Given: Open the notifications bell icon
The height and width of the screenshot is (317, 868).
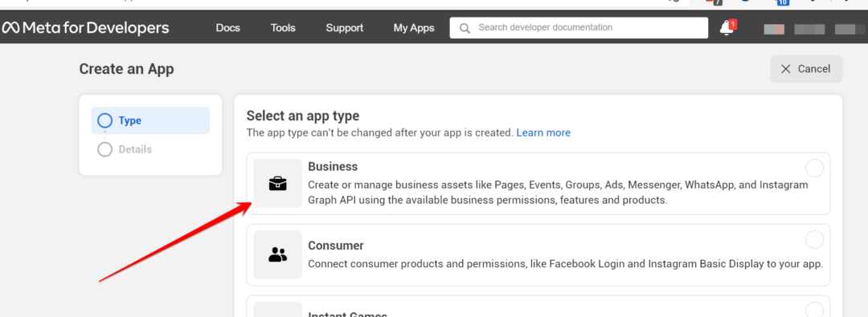Looking at the screenshot, I should (727, 27).
